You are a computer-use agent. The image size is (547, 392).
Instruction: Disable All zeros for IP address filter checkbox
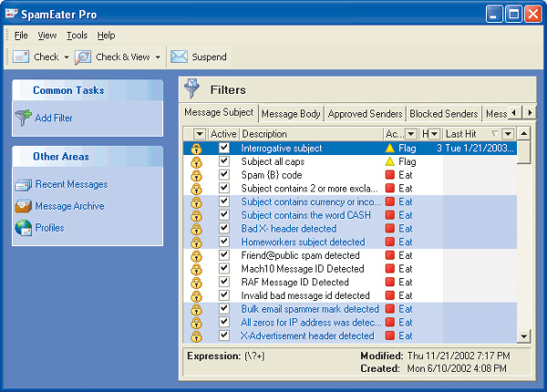click(224, 322)
